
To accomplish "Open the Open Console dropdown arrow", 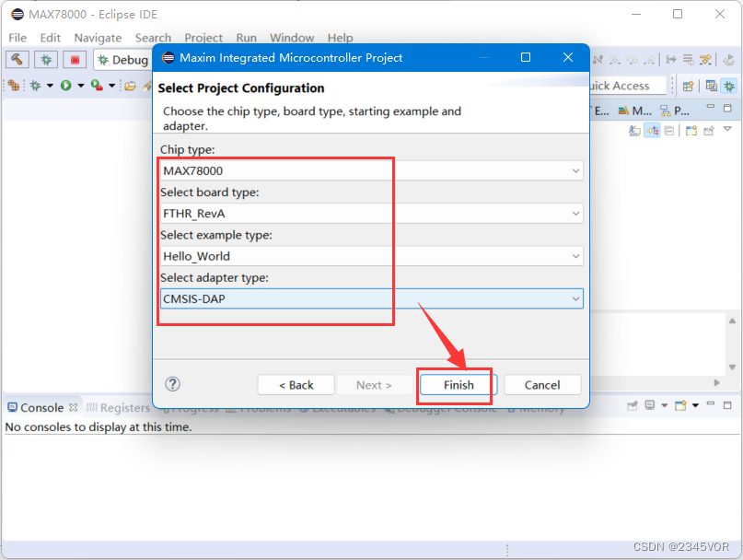I will pos(696,406).
